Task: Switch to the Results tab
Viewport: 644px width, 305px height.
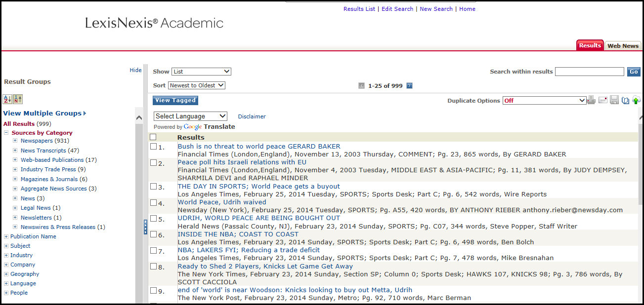Action: point(590,45)
